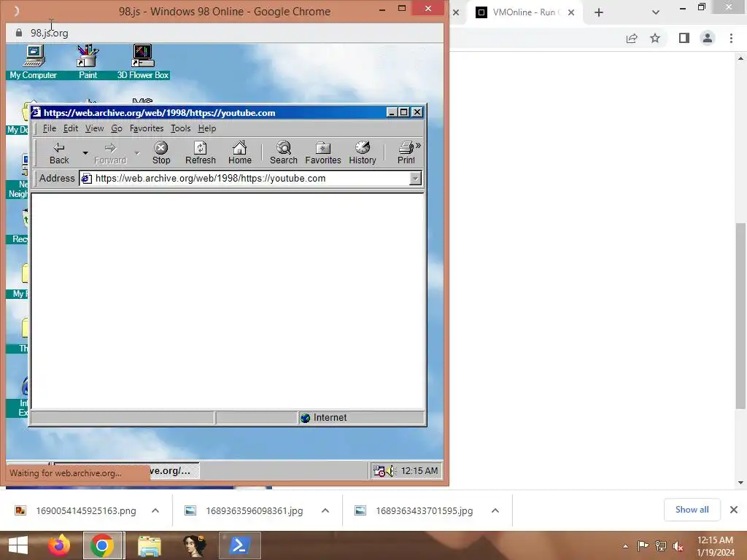Select the 3D Flower Box desktop shortcut
Screen dimensions: 747x560
[143, 62]
